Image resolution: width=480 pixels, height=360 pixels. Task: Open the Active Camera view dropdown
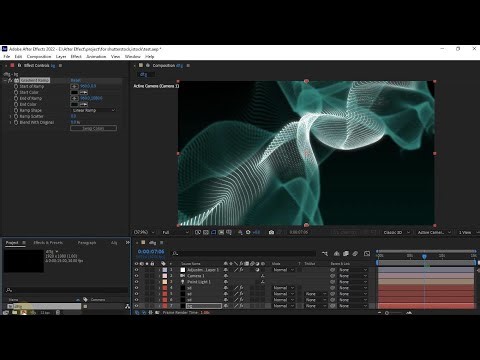pyautogui.click(x=434, y=232)
